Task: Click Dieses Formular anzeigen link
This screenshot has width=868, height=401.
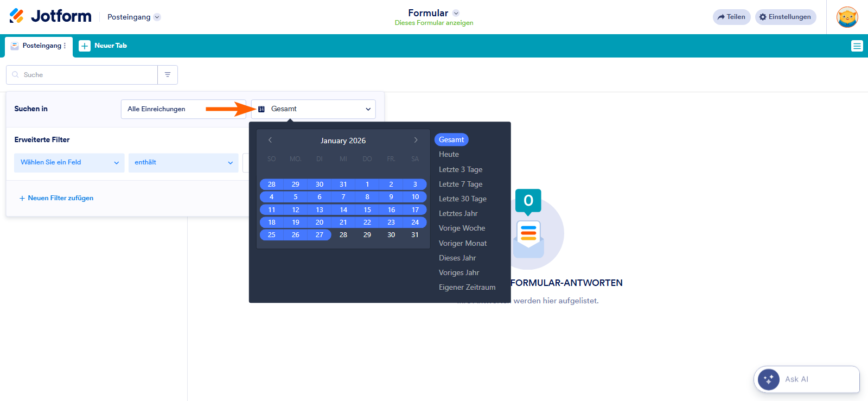Action: [433, 23]
